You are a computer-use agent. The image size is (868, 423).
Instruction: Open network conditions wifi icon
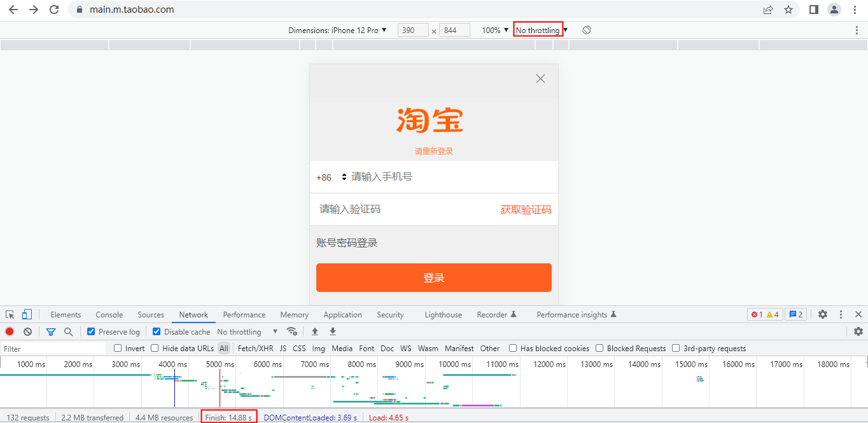click(292, 331)
